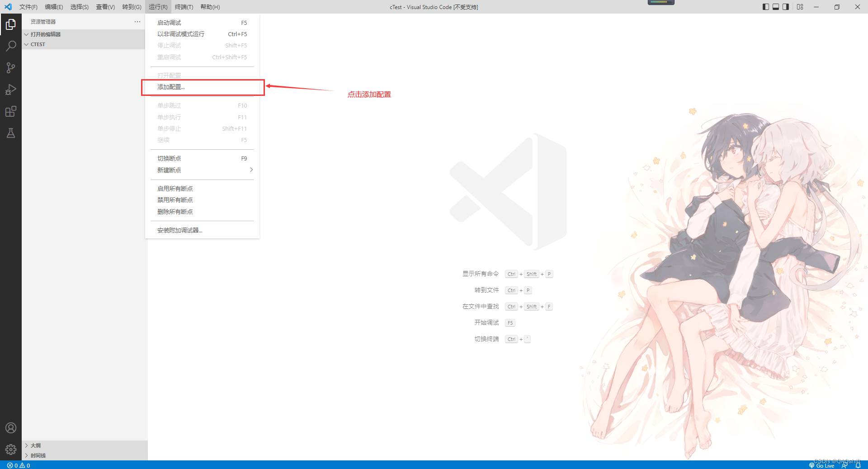Image resolution: width=868 pixels, height=469 pixels.
Task: Open the Explorer view in activity bar
Action: point(11,24)
